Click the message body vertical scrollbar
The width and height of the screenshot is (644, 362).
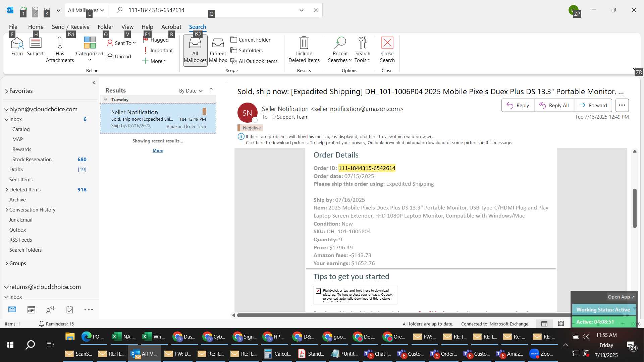tap(635, 208)
